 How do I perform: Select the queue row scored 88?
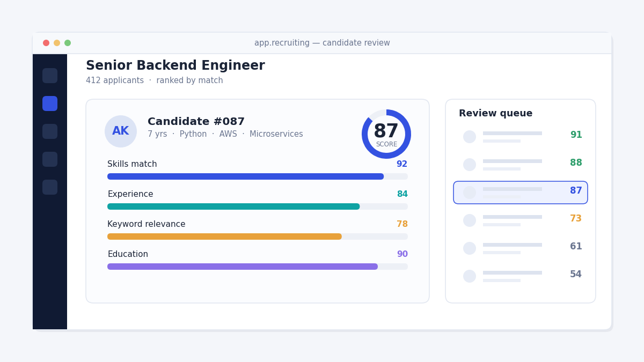coord(521,165)
